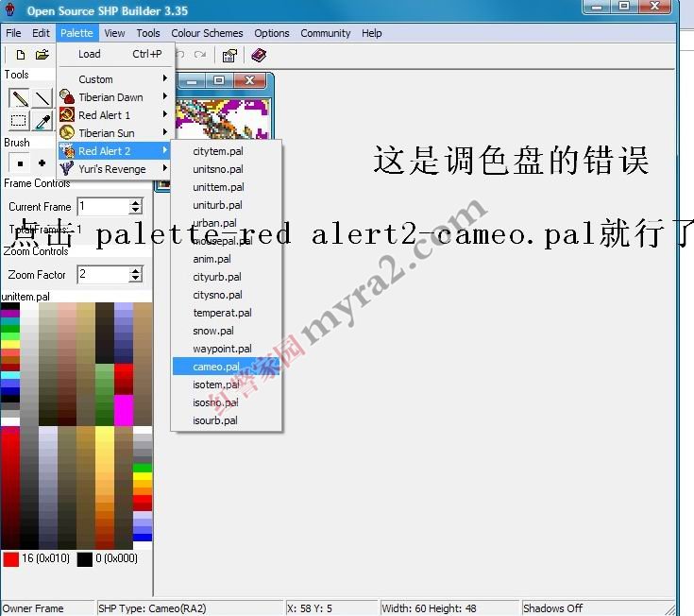694x616 pixels.
Task: Open the Help menu
Action: pos(371,33)
